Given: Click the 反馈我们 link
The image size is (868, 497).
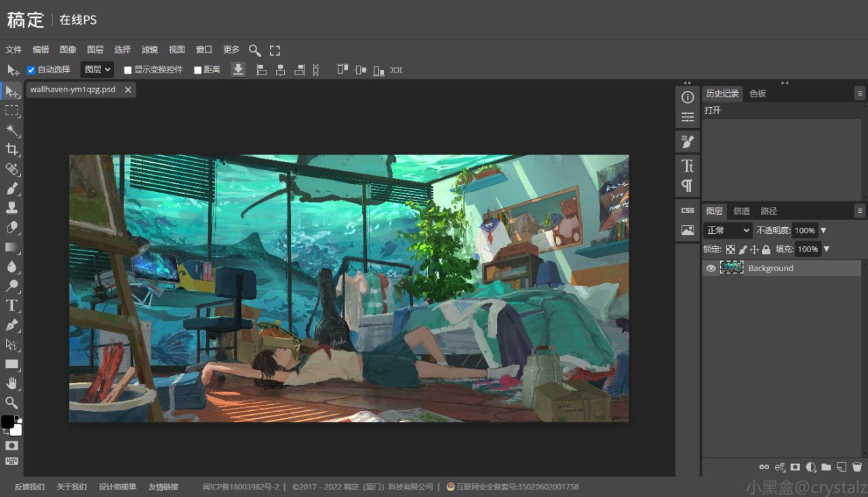Looking at the screenshot, I should tap(29, 487).
